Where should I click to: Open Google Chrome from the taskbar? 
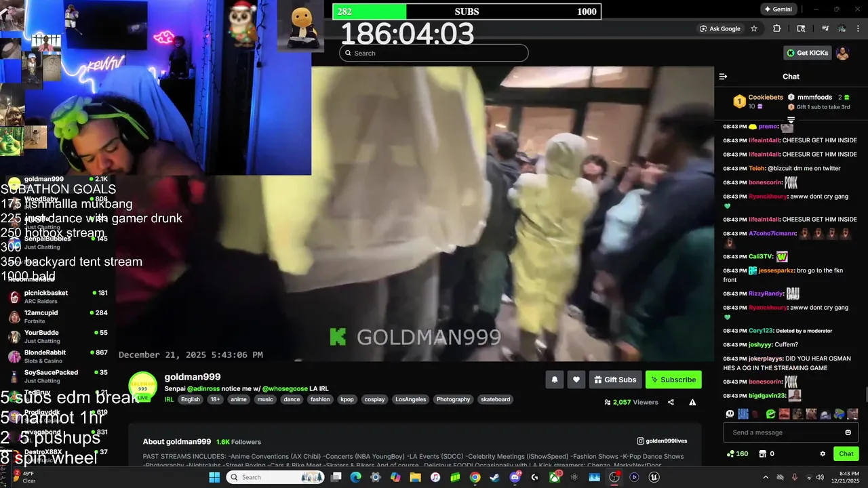coord(475,477)
